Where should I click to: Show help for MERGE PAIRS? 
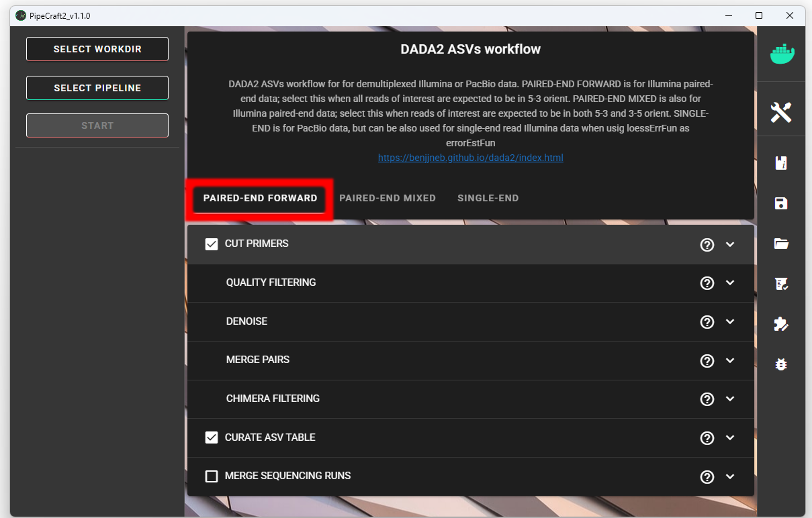pos(707,361)
